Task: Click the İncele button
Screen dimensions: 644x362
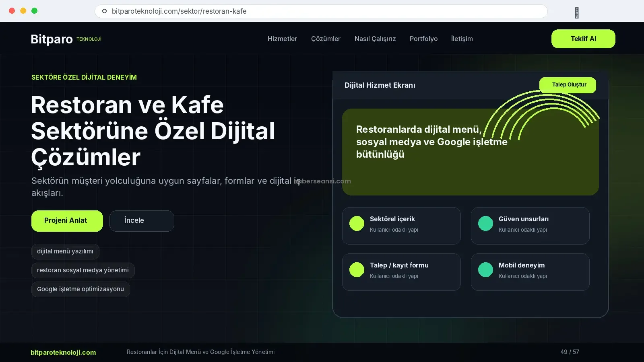Action: point(142,221)
